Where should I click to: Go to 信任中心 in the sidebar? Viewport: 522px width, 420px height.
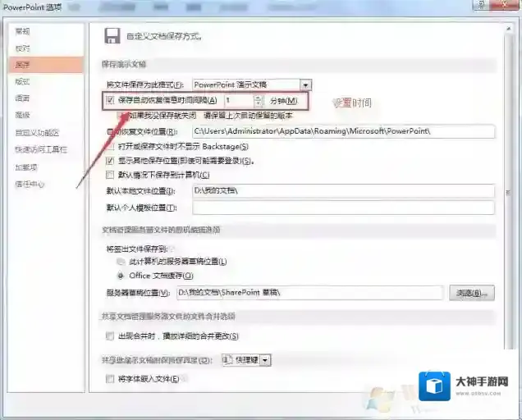pos(30,185)
